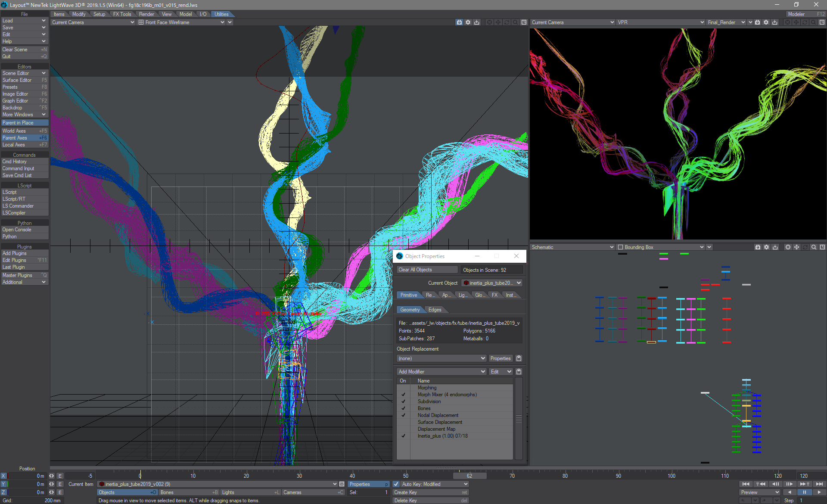
Task: Click the Properties button next to replacement
Action: [x=500, y=358]
